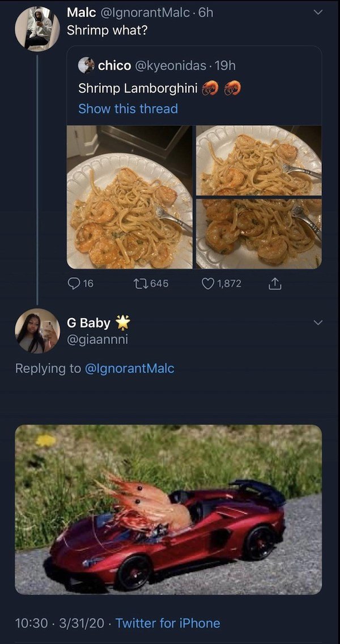340x644 pixels.
Task: Open the top-right pasta photo
Action: click(x=259, y=160)
